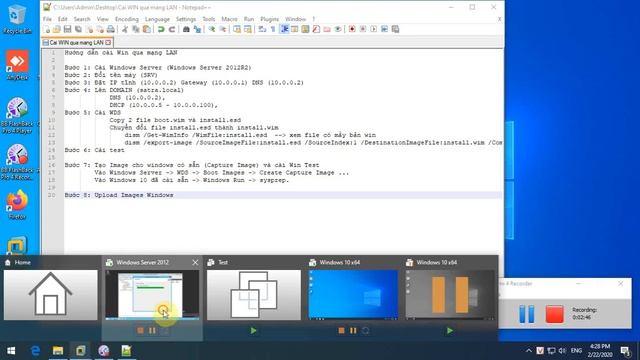Screen dimensions: 640x360
Task: Toggle Show All Characters pilcrow icon
Action: tap(273, 29)
